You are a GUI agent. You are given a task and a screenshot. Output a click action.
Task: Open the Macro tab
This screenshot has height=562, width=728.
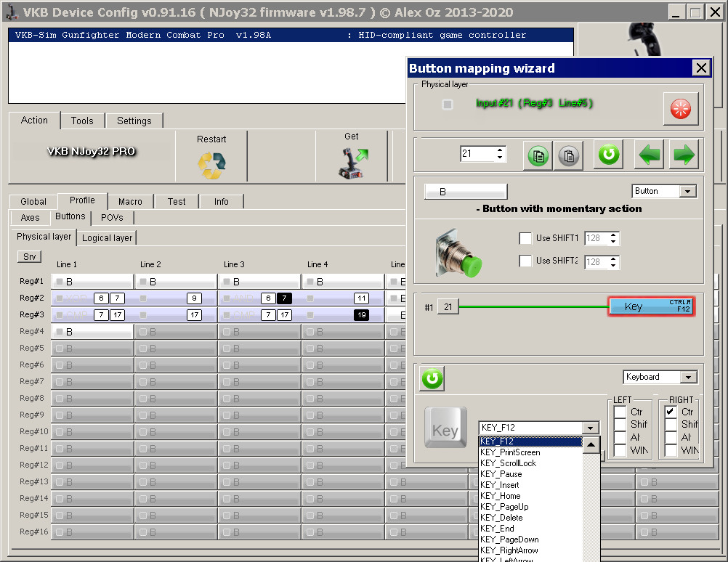pyautogui.click(x=131, y=201)
